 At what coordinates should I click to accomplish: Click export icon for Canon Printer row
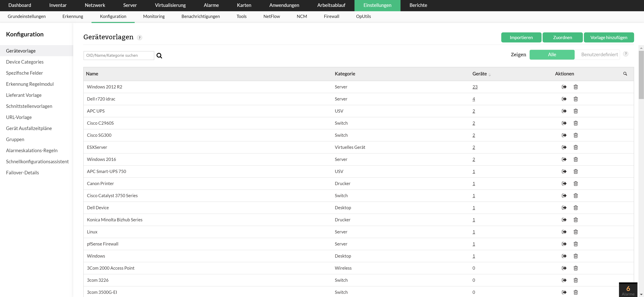(x=564, y=184)
